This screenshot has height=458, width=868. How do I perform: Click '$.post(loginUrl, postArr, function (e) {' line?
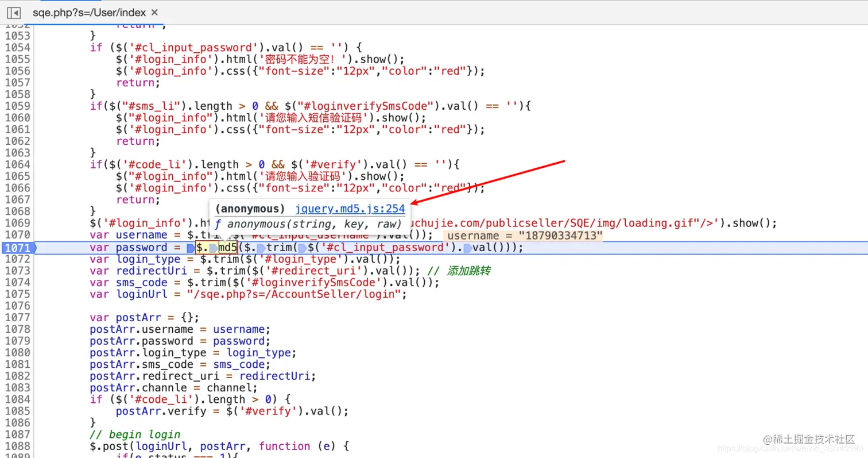click(x=219, y=446)
